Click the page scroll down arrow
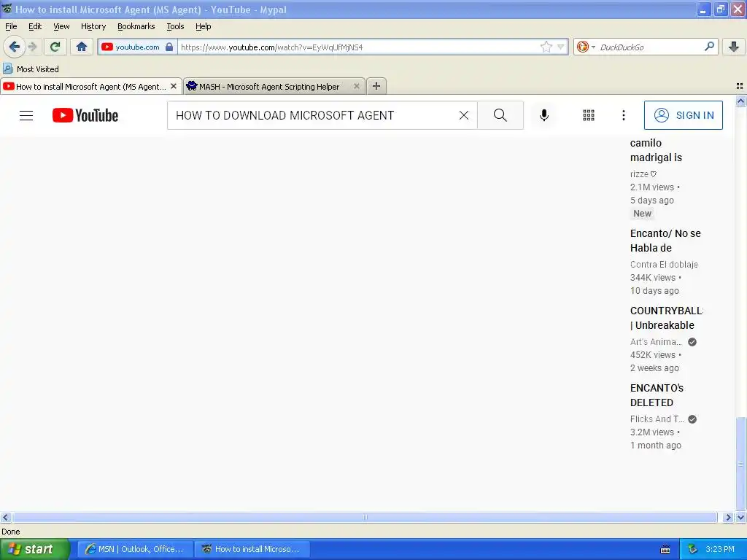This screenshot has height=560, width=747. [x=741, y=517]
